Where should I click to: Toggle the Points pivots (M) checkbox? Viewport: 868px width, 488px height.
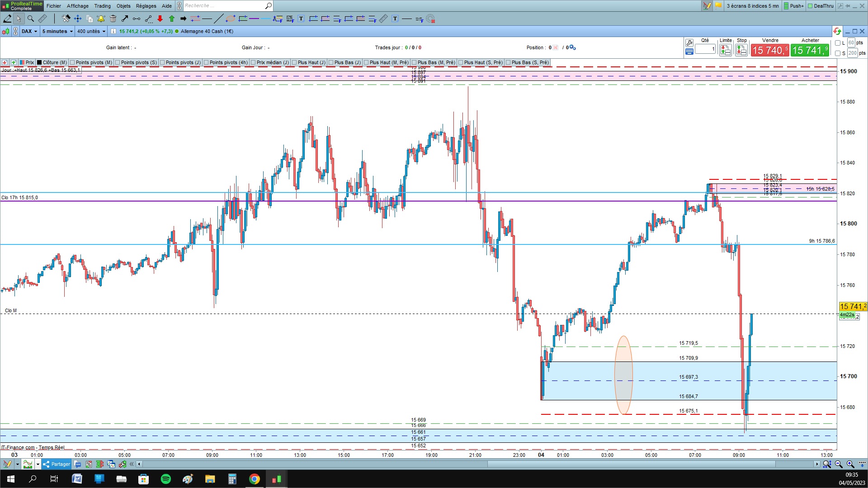[73, 62]
